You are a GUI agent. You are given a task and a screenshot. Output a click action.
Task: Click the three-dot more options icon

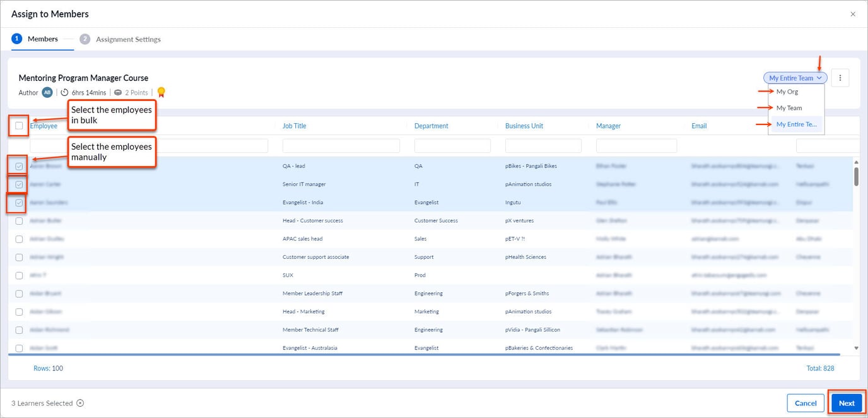tap(840, 78)
